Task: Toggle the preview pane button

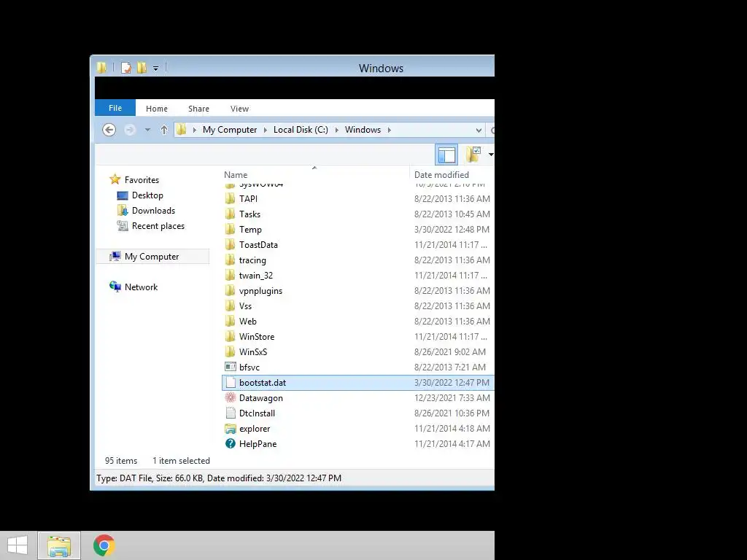Action: point(446,155)
